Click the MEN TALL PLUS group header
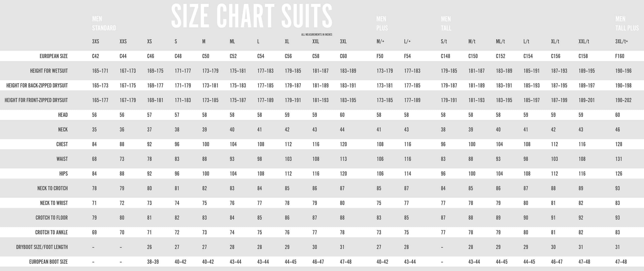The height and width of the screenshot is (271, 644). (627, 23)
